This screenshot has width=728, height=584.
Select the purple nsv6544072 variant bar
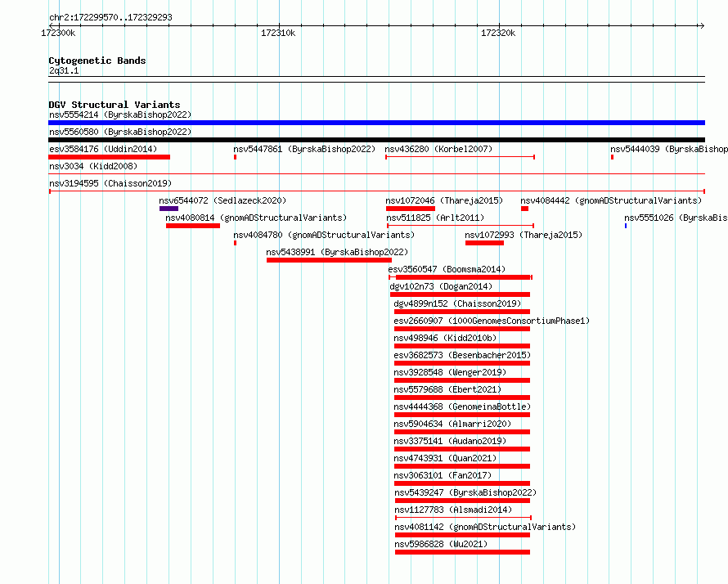pyautogui.click(x=169, y=209)
